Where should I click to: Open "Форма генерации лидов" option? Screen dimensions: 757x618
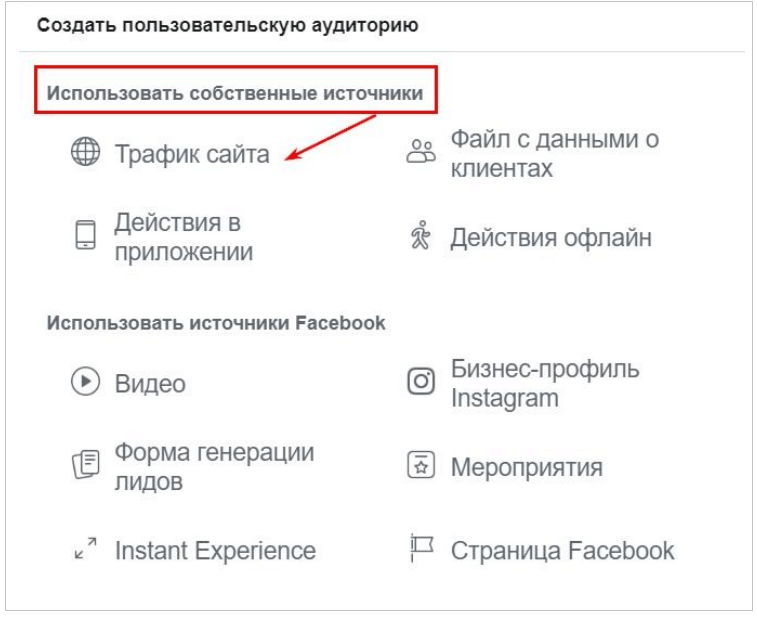click(214, 467)
